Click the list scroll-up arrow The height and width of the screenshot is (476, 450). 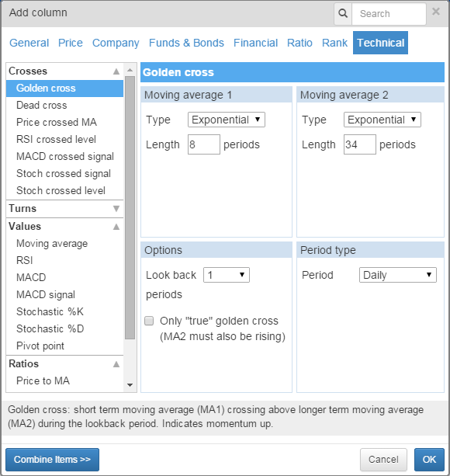pyautogui.click(x=130, y=70)
